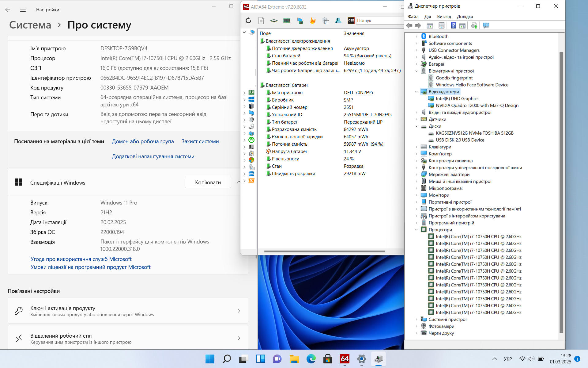Click the Копіювати button
This screenshot has height=368, width=588.
[208, 182]
